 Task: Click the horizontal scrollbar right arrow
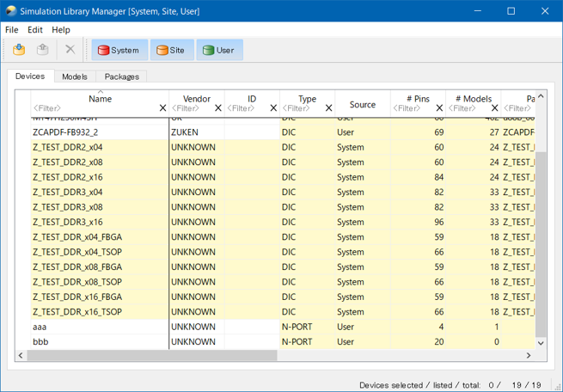(529, 355)
